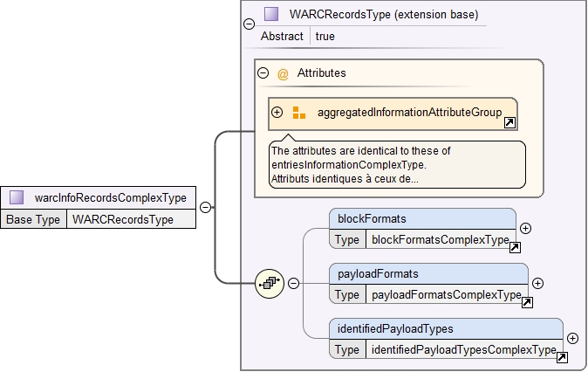Viewport: 588px width, 372px height.
Task: Click the purple square icon of WARCRecordsType
Action: click(271, 14)
